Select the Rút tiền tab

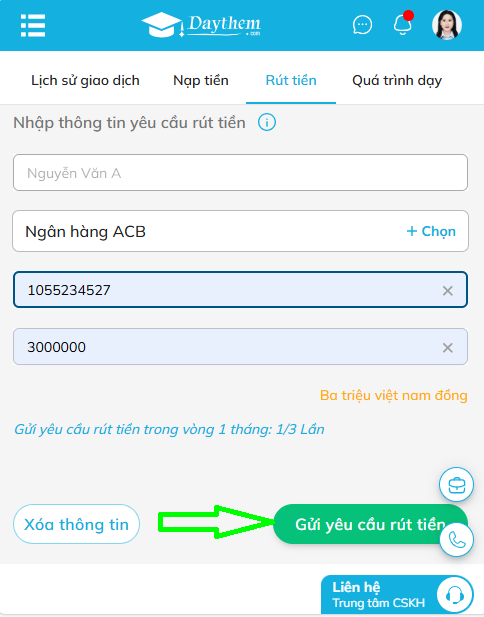(x=291, y=80)
